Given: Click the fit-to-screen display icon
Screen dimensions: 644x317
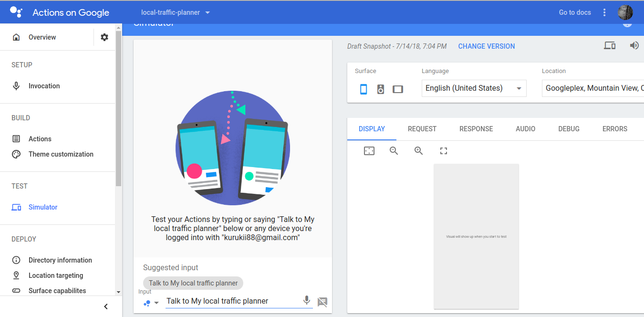Looking at the screenshot, I should pos(369,151).
